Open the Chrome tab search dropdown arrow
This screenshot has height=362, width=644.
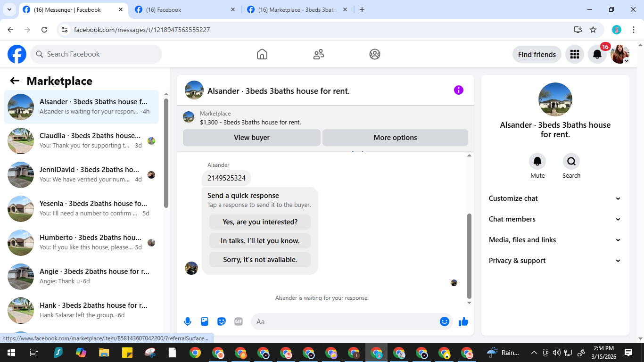[9, 9]
